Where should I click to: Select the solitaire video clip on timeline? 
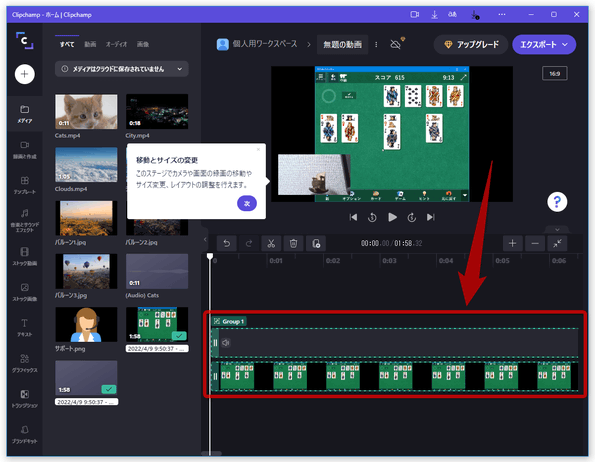pyautogui.click(x=395, y=376)
